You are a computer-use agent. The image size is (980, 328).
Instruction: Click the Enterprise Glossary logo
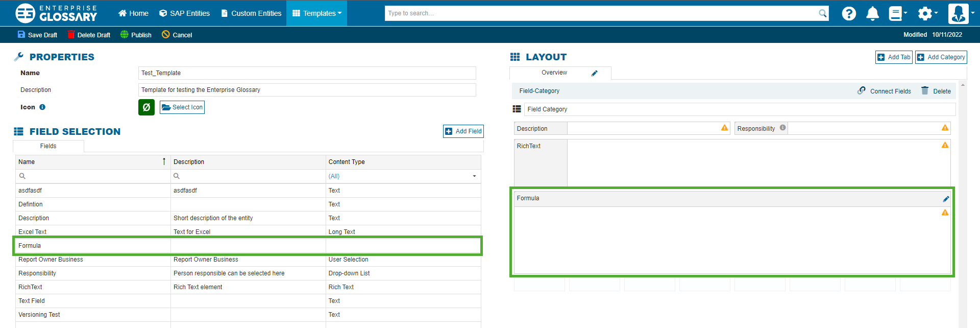(x=56, y=13)
